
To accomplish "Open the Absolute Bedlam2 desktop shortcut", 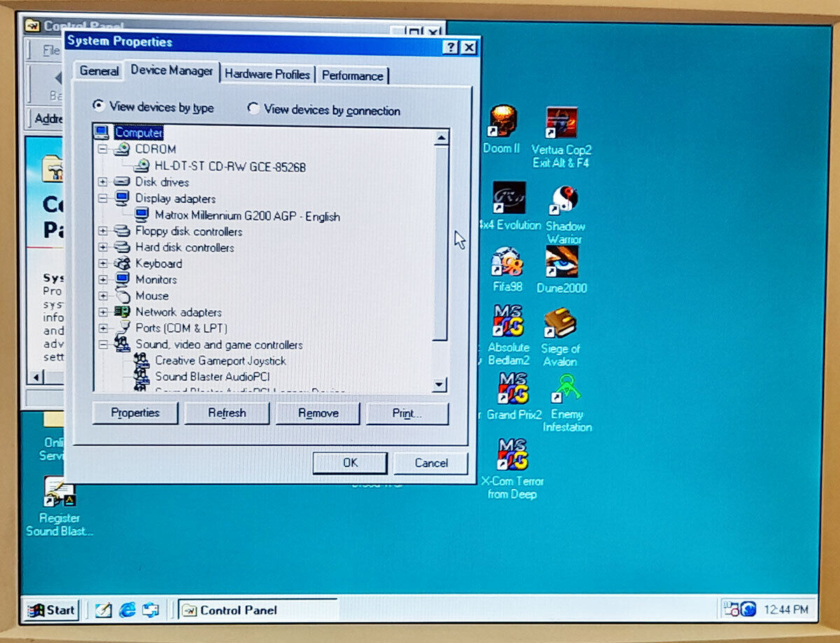I will tap(509, 321).
